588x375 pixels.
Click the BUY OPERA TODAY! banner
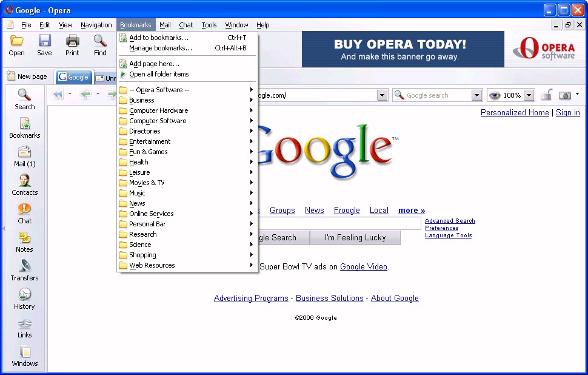403,49
